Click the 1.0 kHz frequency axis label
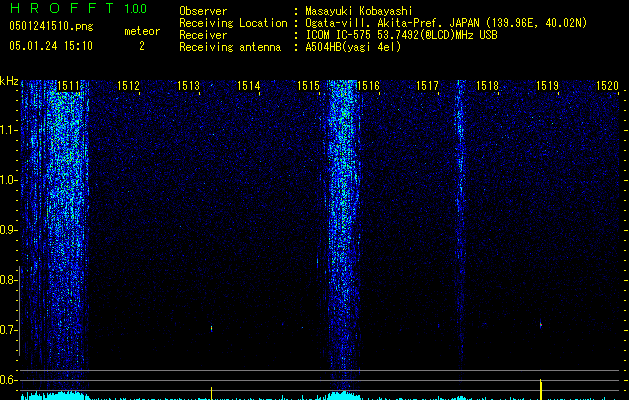 tap(9, 180)
